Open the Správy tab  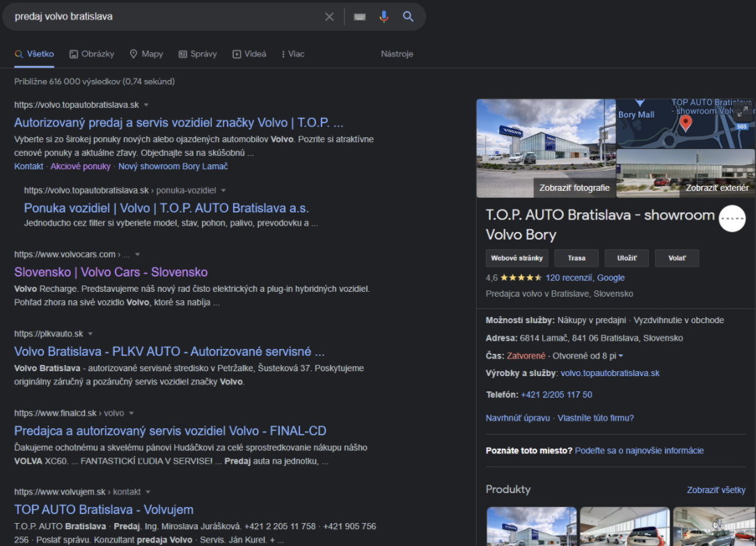198,54
